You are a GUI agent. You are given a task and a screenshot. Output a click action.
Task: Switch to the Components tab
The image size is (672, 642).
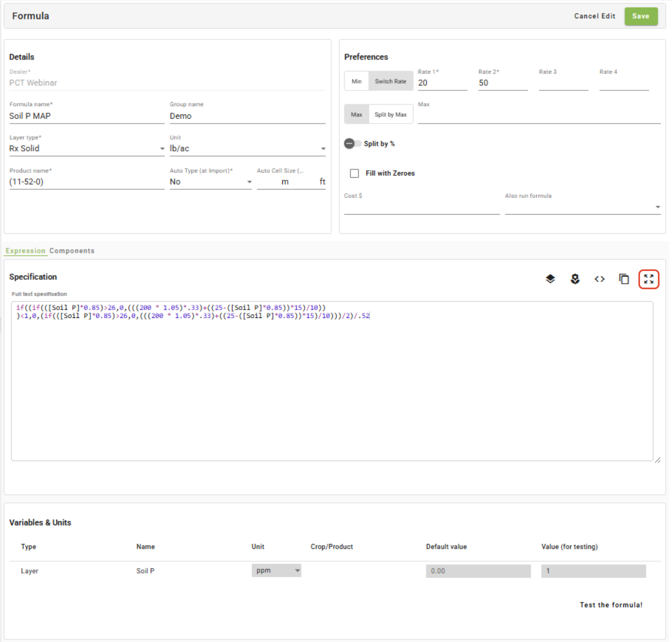point(72,251)
